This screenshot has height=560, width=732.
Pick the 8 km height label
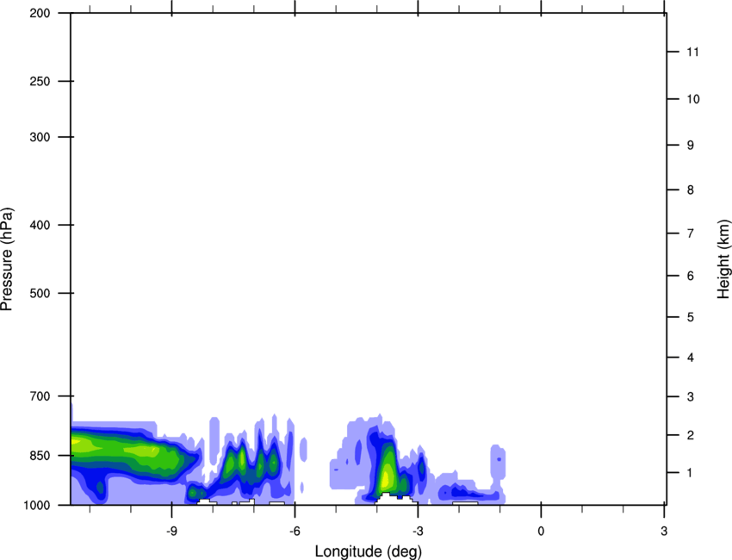tap(691, 190)
